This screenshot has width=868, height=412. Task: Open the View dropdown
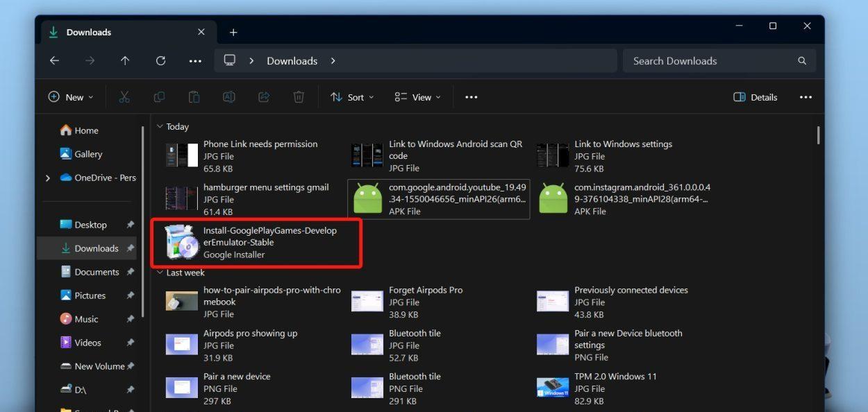point(417,97)
